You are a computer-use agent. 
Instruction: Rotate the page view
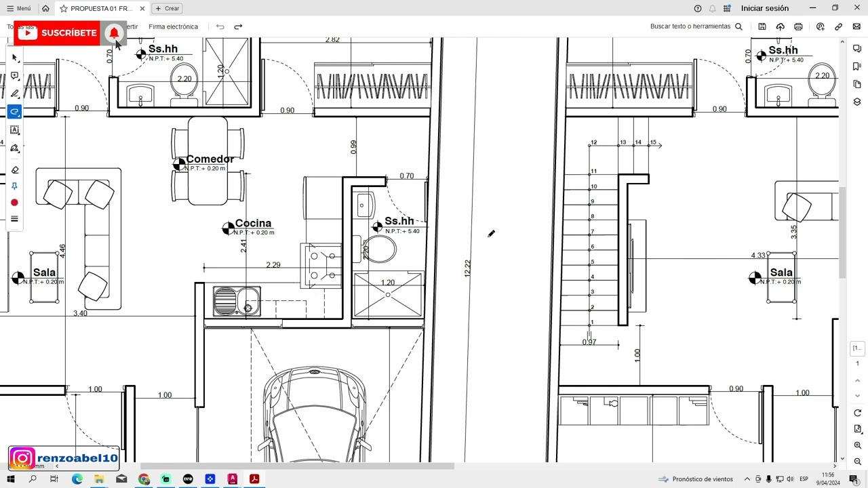point(857,413)
